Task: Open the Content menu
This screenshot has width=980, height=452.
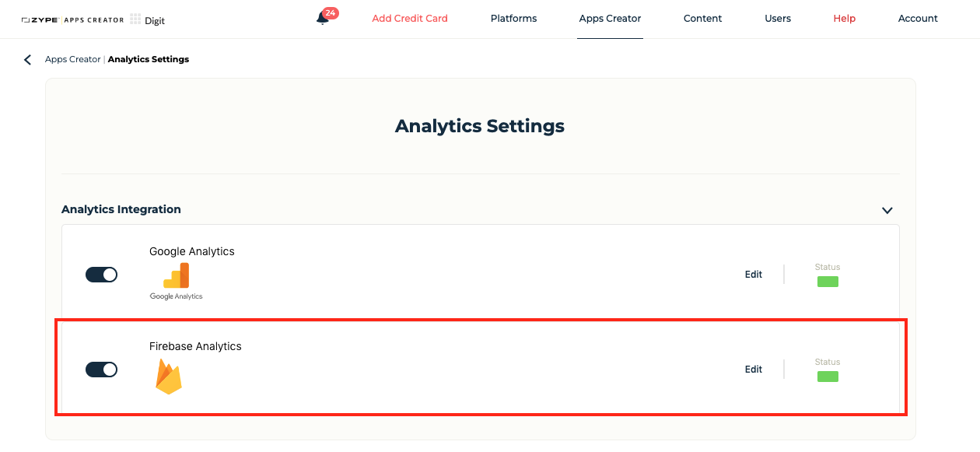Action: (702, 19)
